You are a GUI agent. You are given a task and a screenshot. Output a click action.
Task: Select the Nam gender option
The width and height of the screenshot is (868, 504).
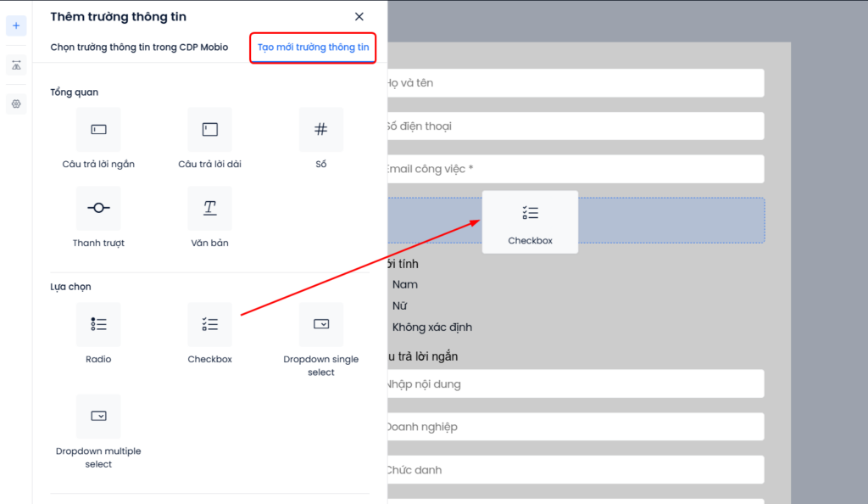[x=404, y=285]
